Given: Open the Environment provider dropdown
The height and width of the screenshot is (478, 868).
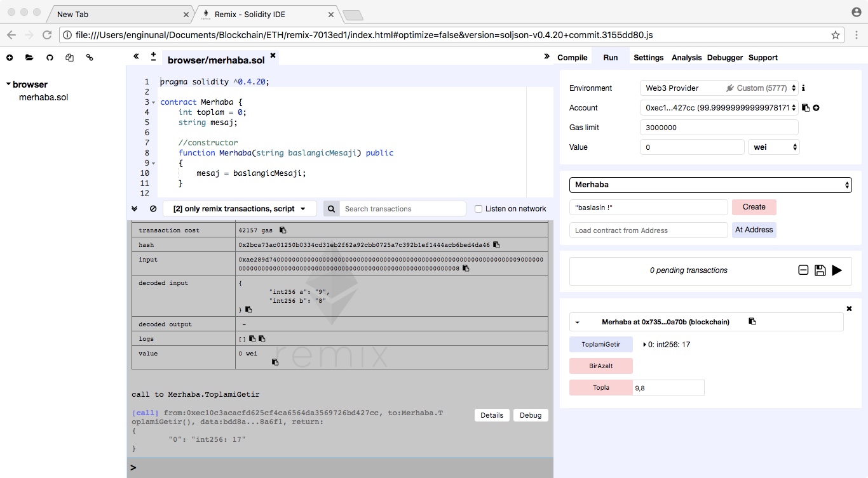Looking at the screenshot, I should click(x=719, y=88).
